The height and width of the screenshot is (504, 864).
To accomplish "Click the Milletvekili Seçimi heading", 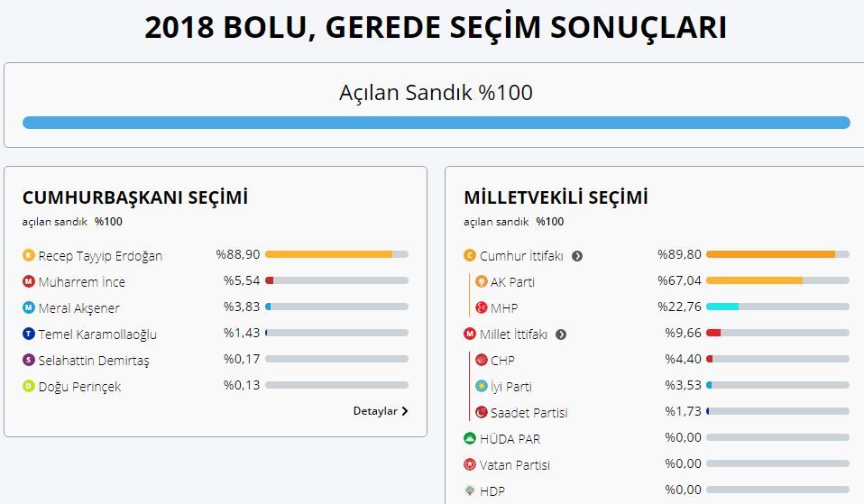I will [556, 197].
